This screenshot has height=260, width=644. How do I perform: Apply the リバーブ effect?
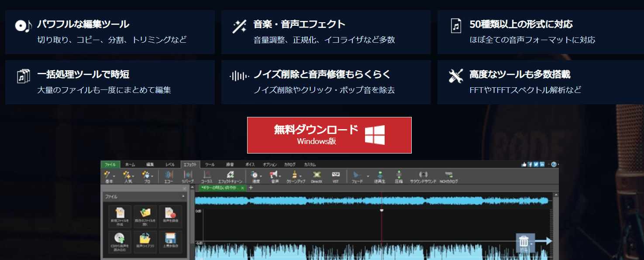(188, 177)
